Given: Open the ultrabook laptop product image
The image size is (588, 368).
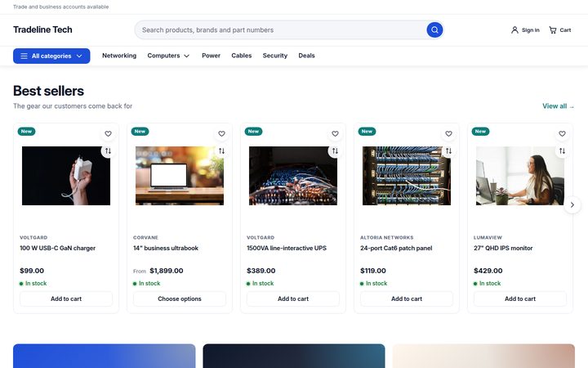Looking at the screenshot, I should pyautogui.click(x=180, y=176).
